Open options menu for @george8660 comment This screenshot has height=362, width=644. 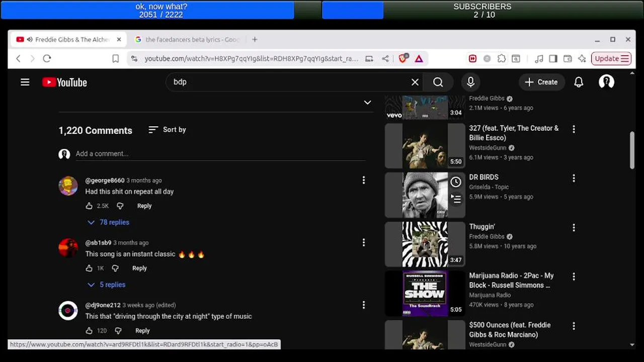[364, 180]
